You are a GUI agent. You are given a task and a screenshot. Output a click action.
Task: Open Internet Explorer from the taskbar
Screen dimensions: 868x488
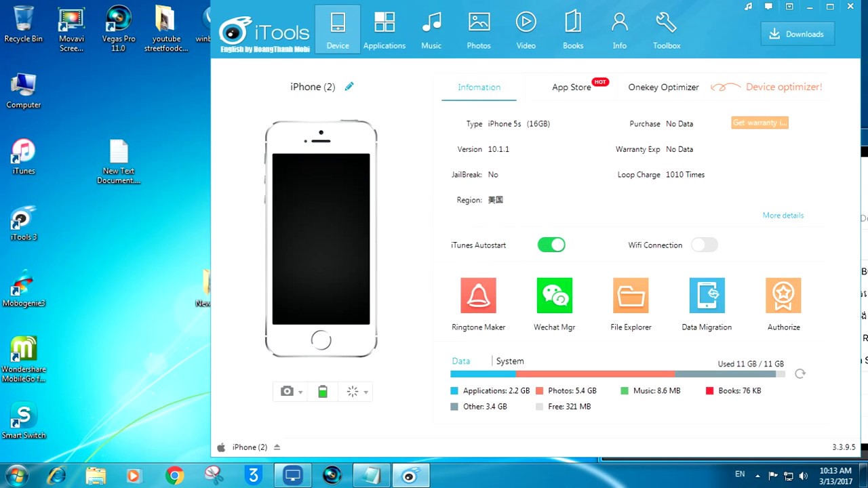coord(56,476)
